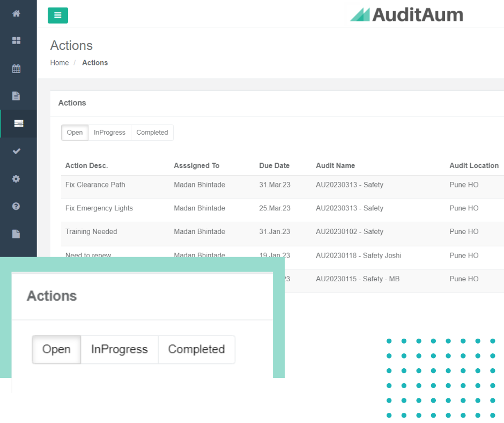Click AU20230115 - Safety - MB audit name
Viewport: 504px width, 423px height.
pos(358,279)
